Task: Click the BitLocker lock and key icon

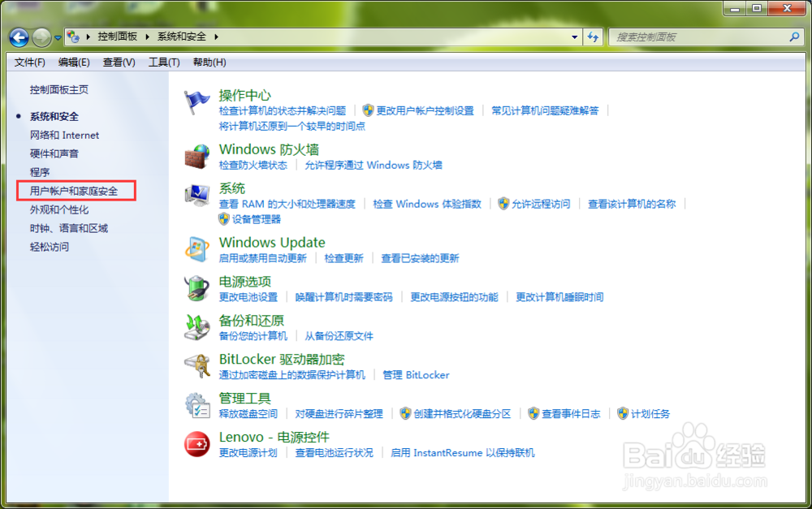Action: point(197,365)
